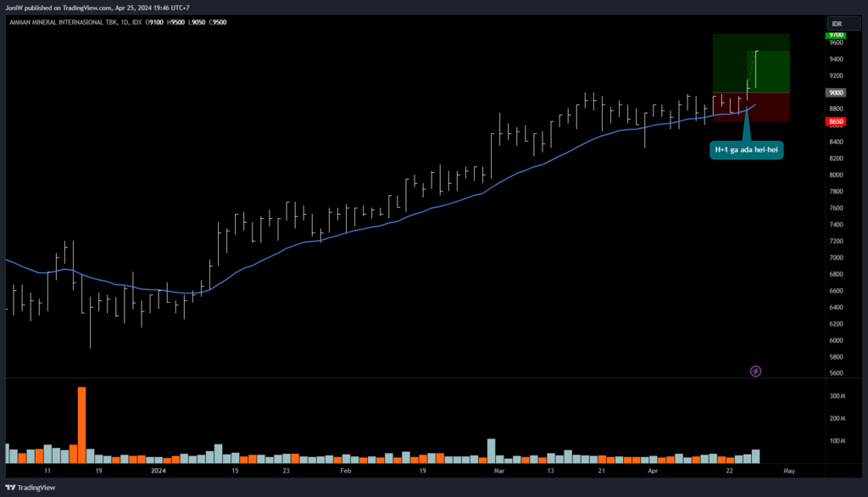Screen dimensions: 868x497
Task: Click the red 8650 stop price label
Action: [x=836, y=121]
